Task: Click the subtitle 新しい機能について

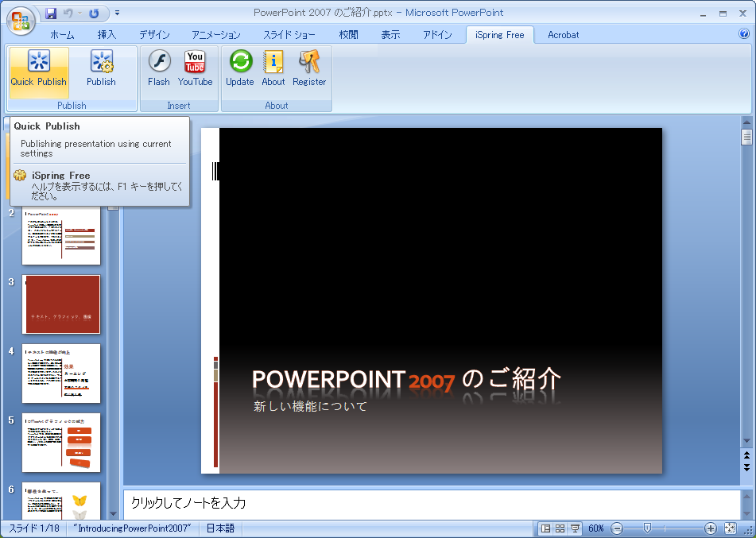Action: pos(310,406)
